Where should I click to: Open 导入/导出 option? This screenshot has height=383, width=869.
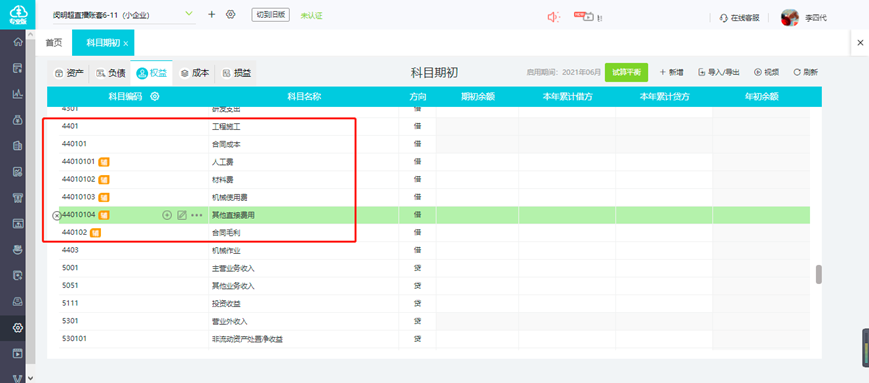[x=718, y=73]
